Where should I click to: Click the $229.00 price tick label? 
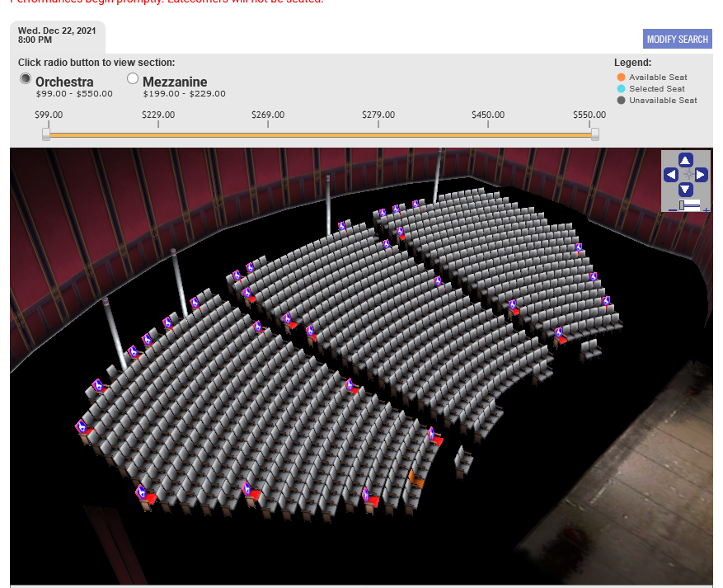[158, 115]
